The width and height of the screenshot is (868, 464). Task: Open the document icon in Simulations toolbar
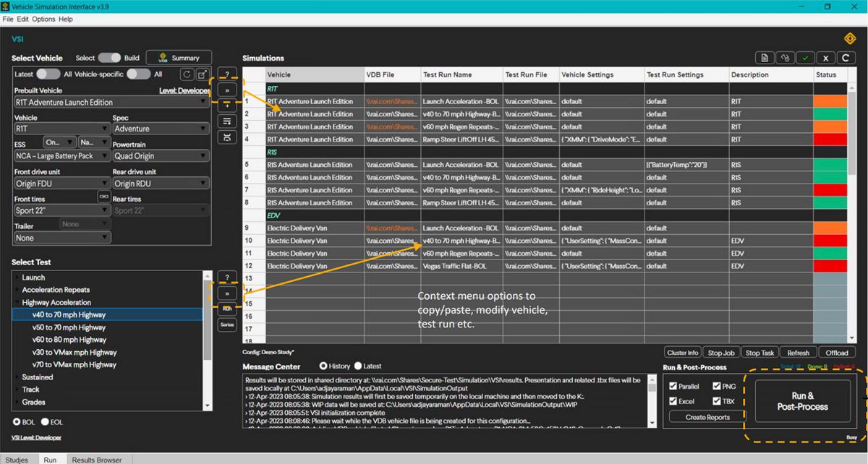point(765,57)
